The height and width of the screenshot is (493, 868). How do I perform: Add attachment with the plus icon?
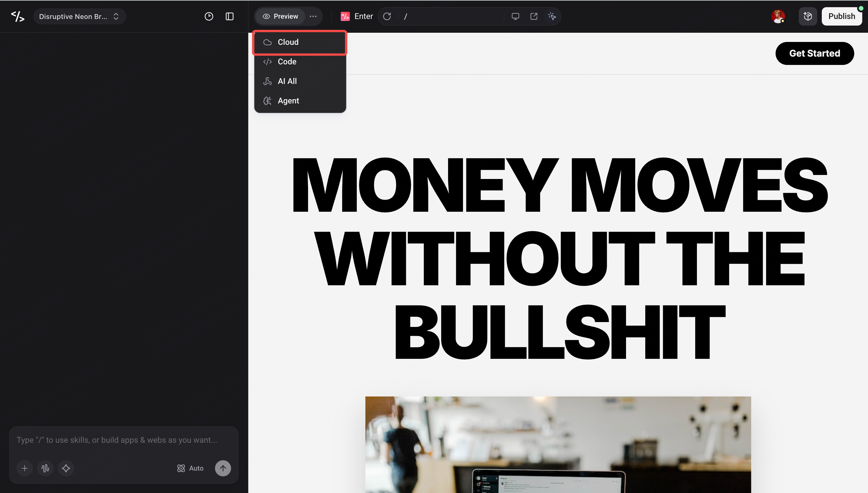coord(25,468)
